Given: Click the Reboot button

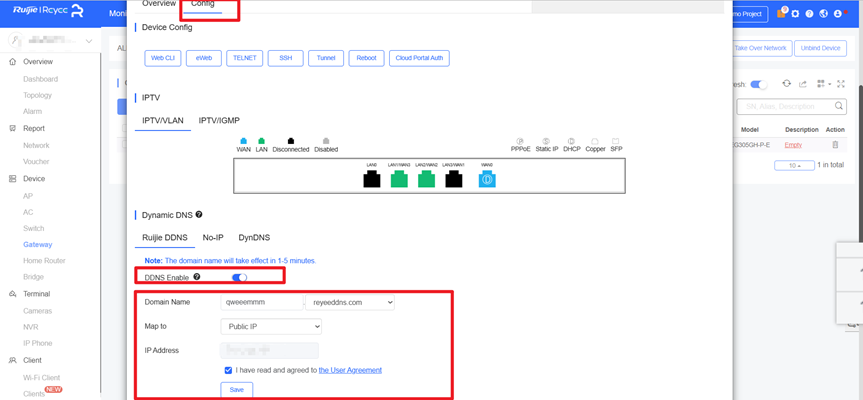Looking at the screenshot, I should point(367,58).
